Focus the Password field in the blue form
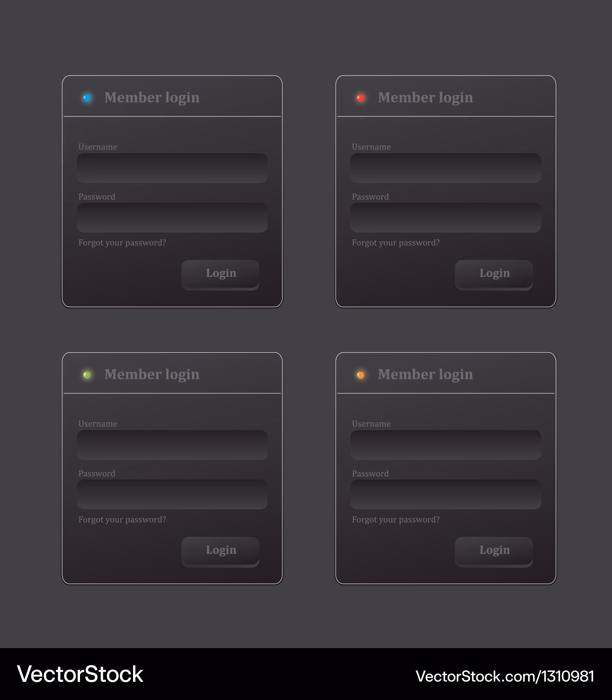612x700 pixels. pyautogui.click(x=172, y=218)
